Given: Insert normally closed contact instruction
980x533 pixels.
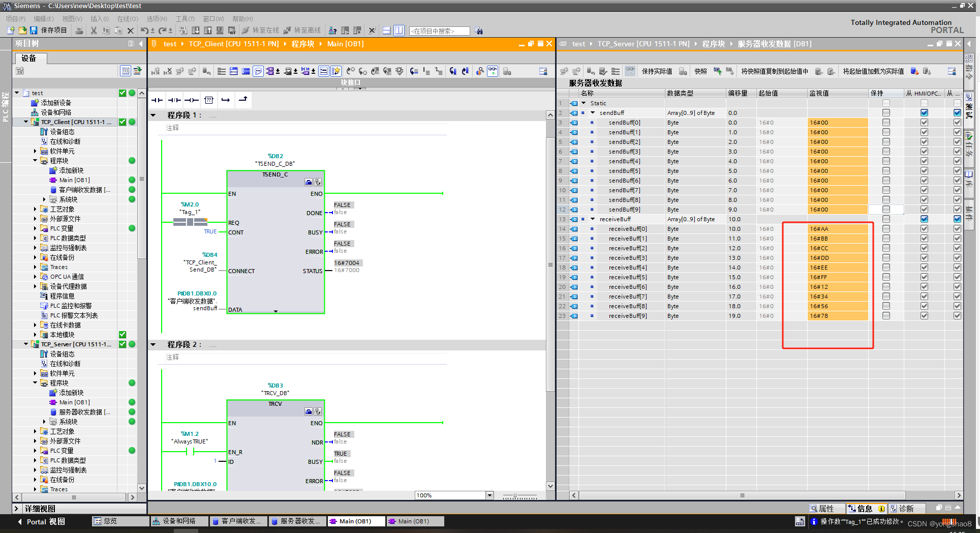Looking at the screenshot, I should point(174,100).
